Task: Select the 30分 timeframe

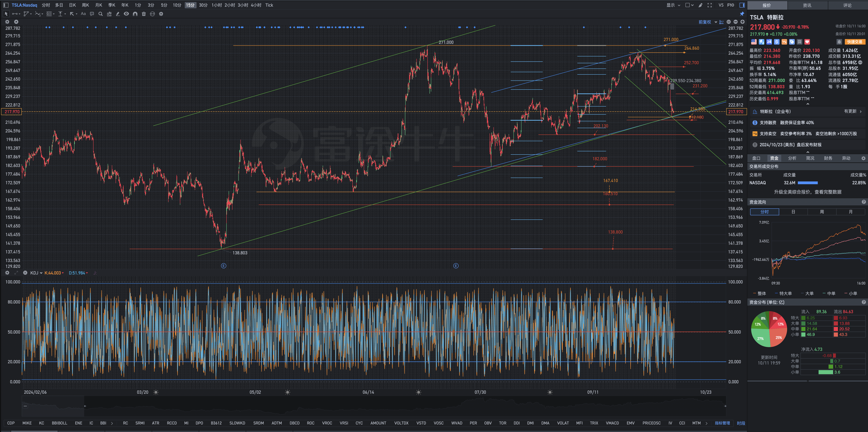Action: pyautogui.click(x=203, y=5)
